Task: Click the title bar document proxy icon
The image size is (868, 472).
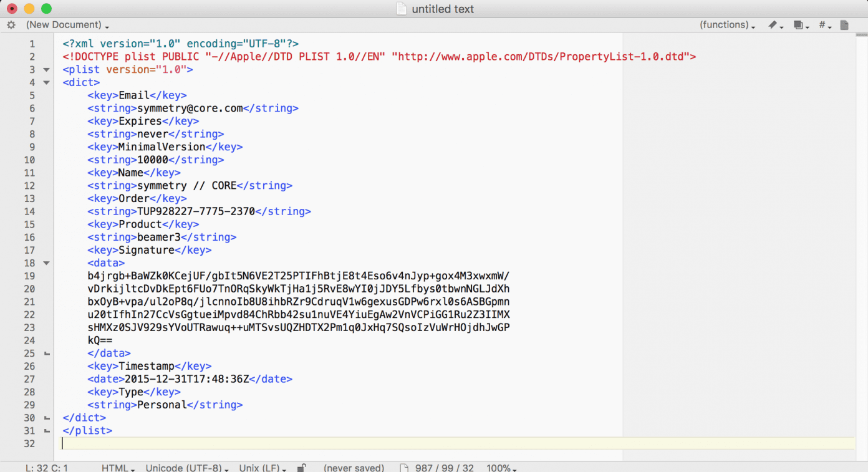Action: point(401,9)
